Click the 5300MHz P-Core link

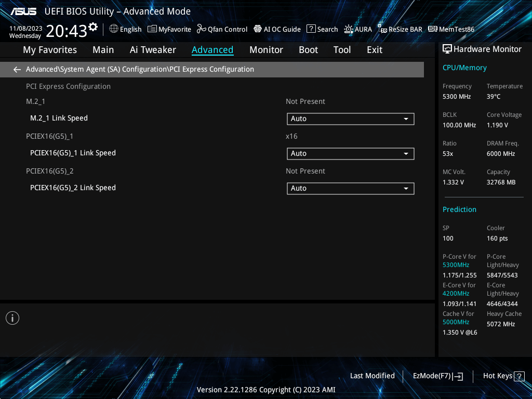coord(456,265)
